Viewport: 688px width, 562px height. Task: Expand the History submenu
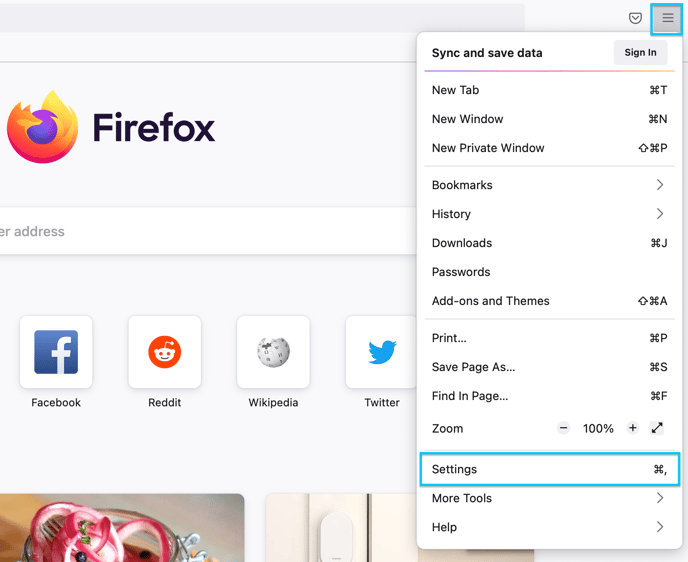point(549,214)
